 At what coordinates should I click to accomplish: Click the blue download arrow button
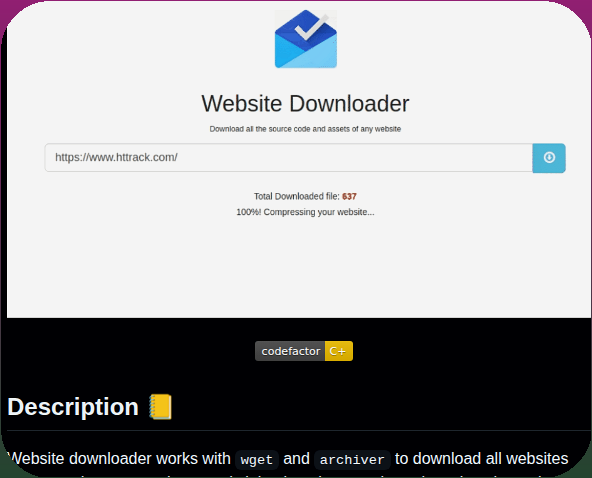coord(549,158)
